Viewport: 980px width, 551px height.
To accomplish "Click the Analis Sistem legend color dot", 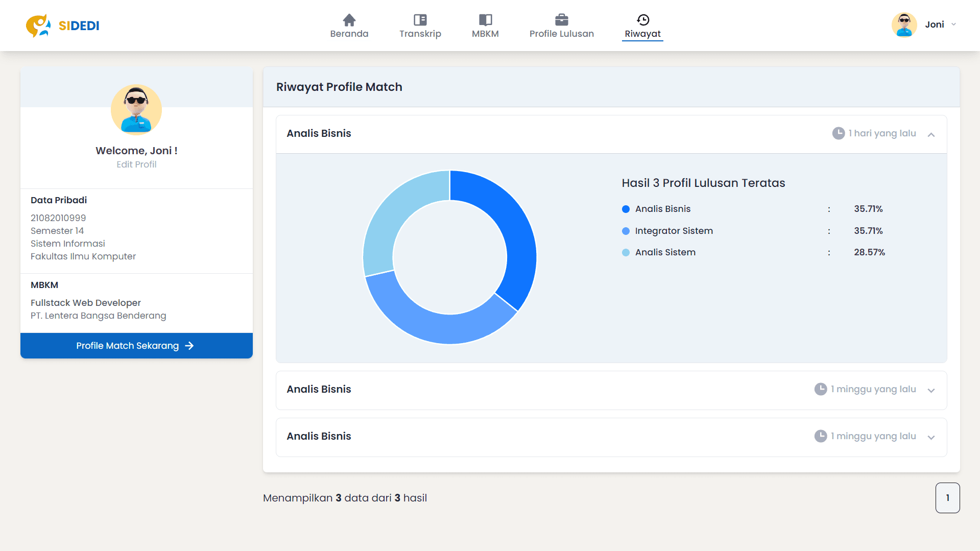I will pyautogui.click(x=626, y=252).
